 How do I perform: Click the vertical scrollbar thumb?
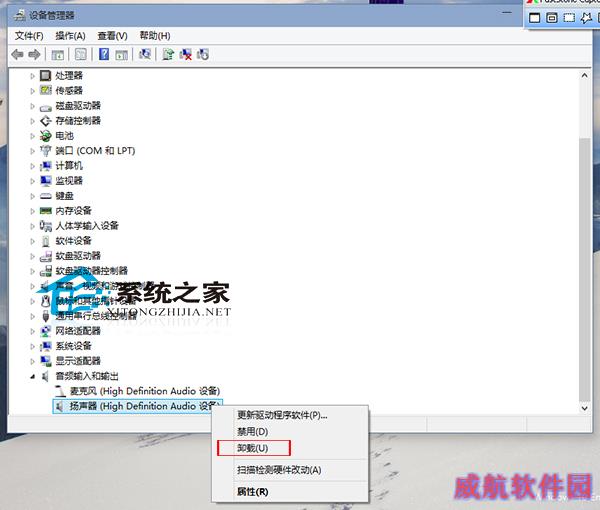(x=585, y=270)
